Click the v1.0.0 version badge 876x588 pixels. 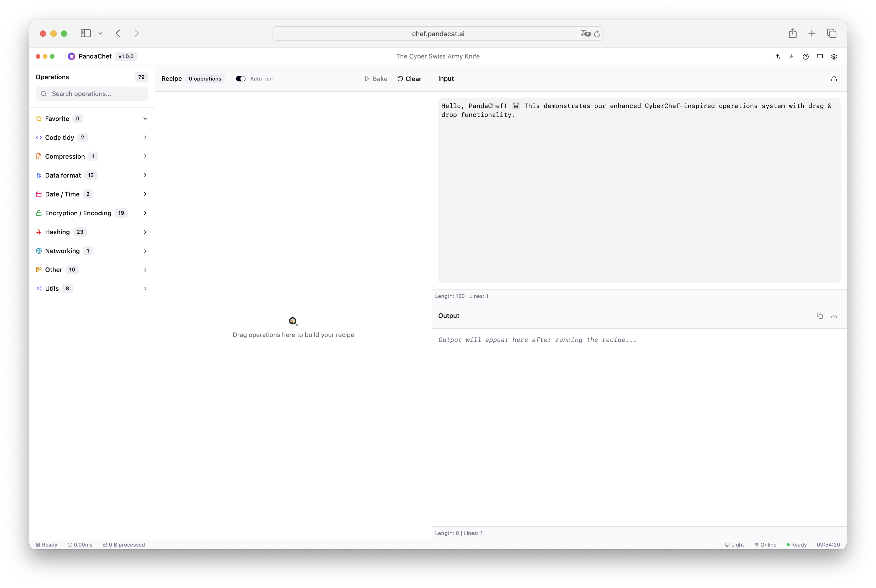126,56
